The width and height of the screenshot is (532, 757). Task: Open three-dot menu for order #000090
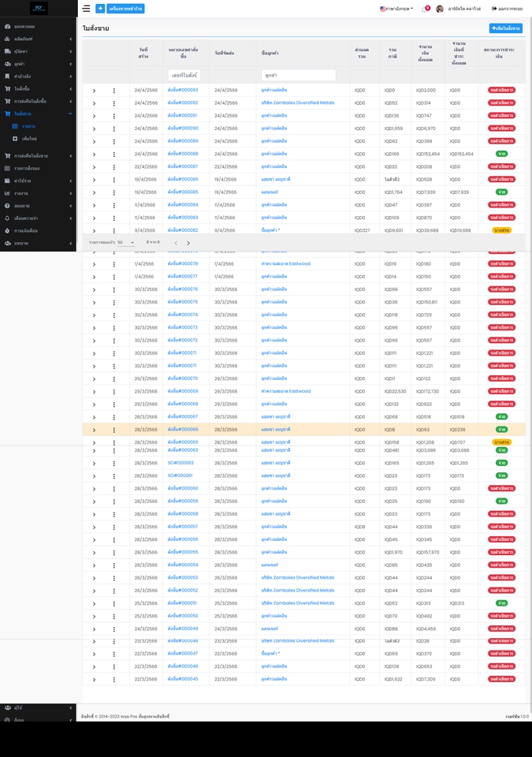coord(114,129)
